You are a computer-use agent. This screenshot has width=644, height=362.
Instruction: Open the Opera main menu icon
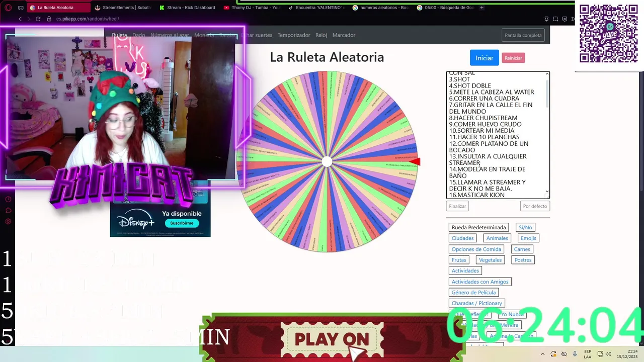click(8, 8)
